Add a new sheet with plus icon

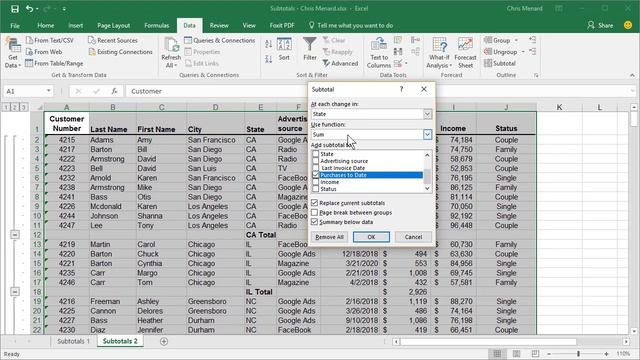pos(164,341)
